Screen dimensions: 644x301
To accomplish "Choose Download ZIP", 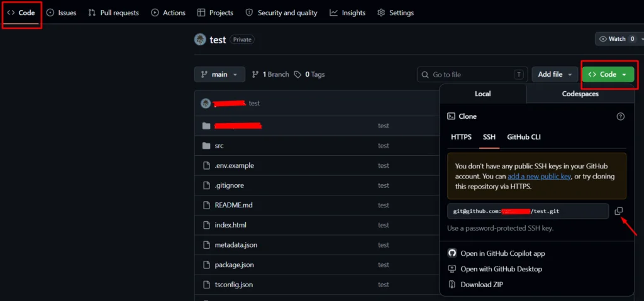I will [481, 285].
